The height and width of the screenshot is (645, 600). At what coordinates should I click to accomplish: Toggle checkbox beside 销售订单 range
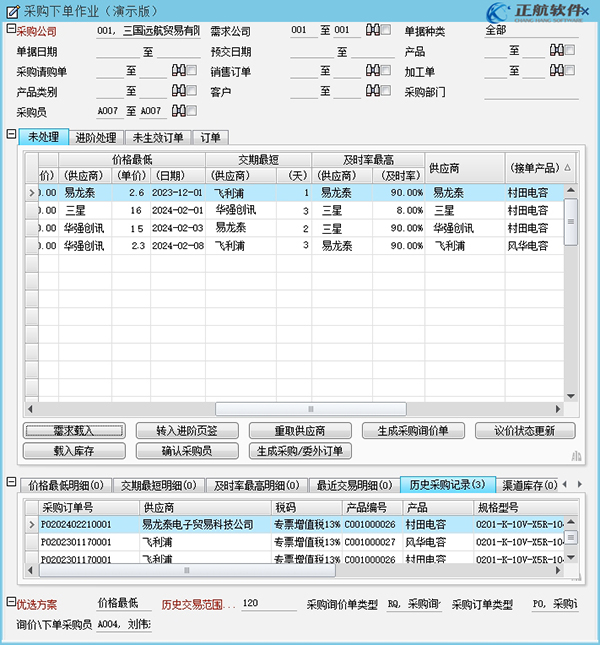click(x=386, y=70)
